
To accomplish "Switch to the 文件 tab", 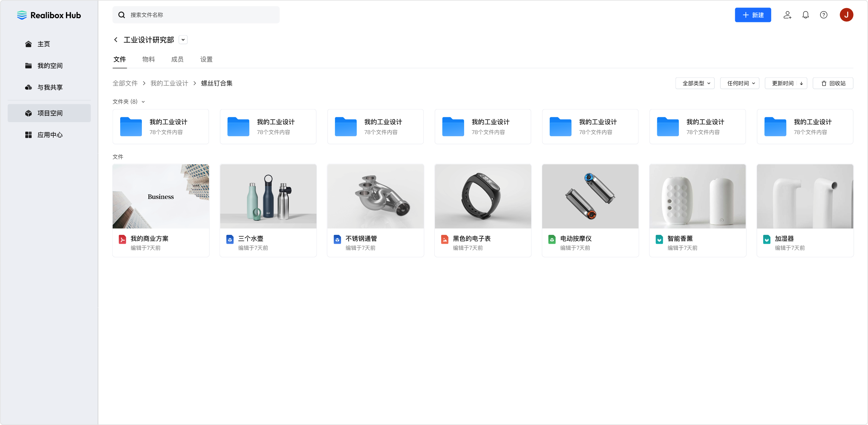I will pos(120,59).
